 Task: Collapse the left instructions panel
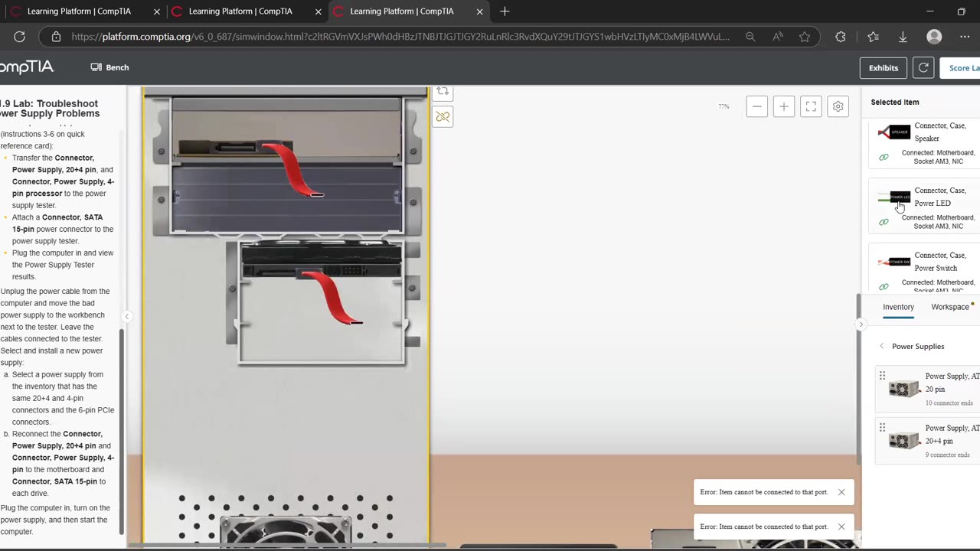tap(127, 317)
